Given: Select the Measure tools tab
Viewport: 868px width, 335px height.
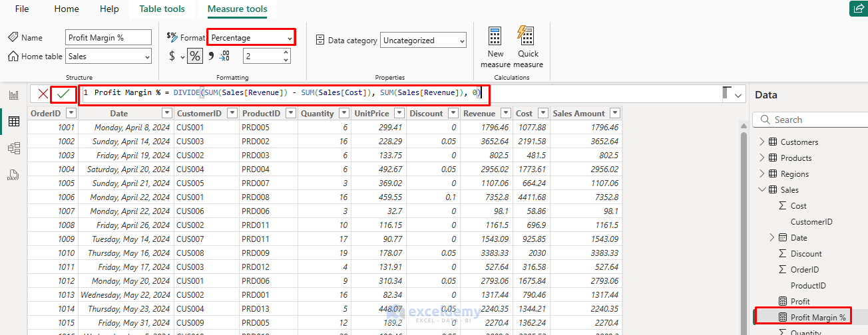Looking at the screenshot, I should pyautogui.click(x=237, y=9).
